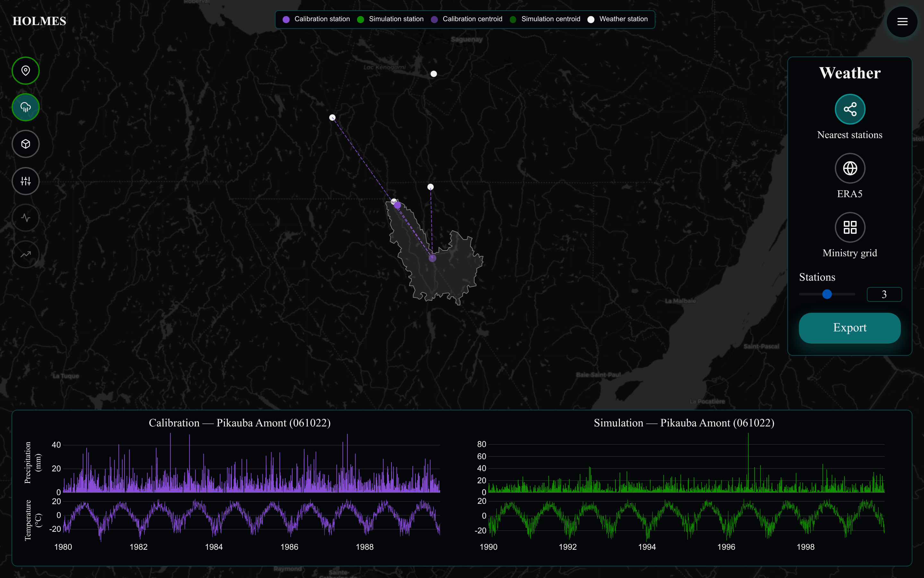The width and height of the screenshot is (924, 578).
Task: Click the Nearest stations label
Action: [850, 135]
